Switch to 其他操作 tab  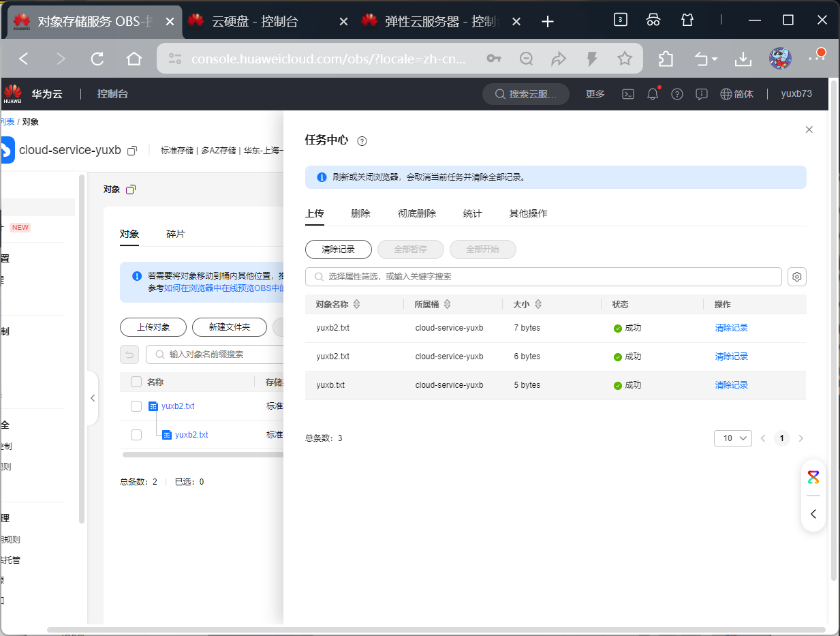coord(528,213)
